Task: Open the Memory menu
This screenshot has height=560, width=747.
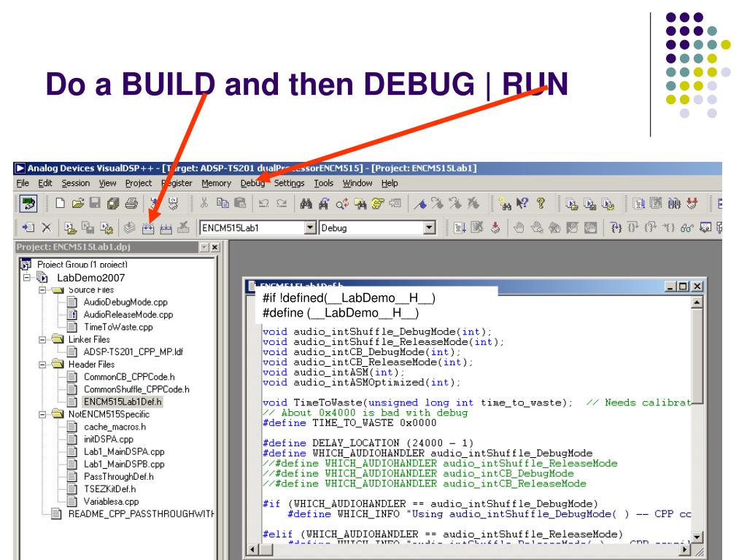Action: (216, 183)
